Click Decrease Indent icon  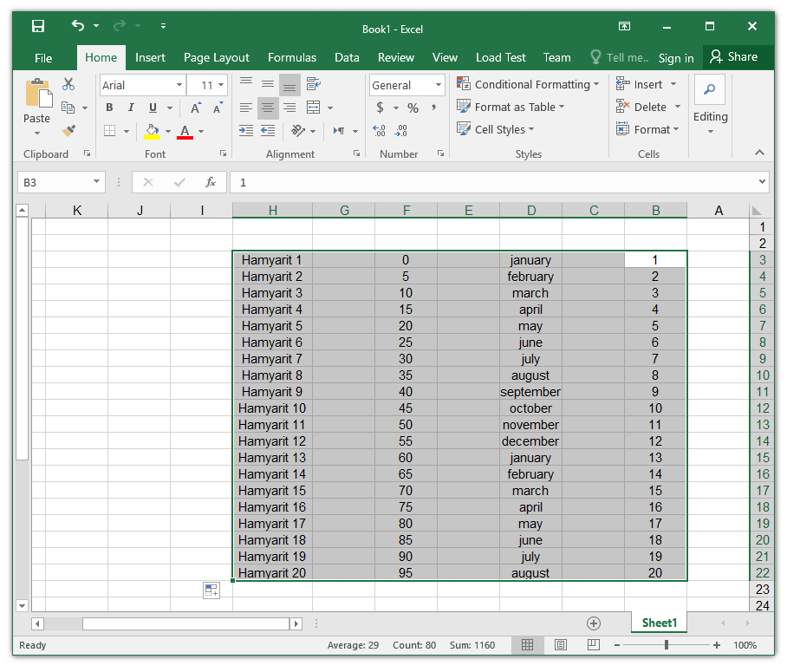click(268, 131)
